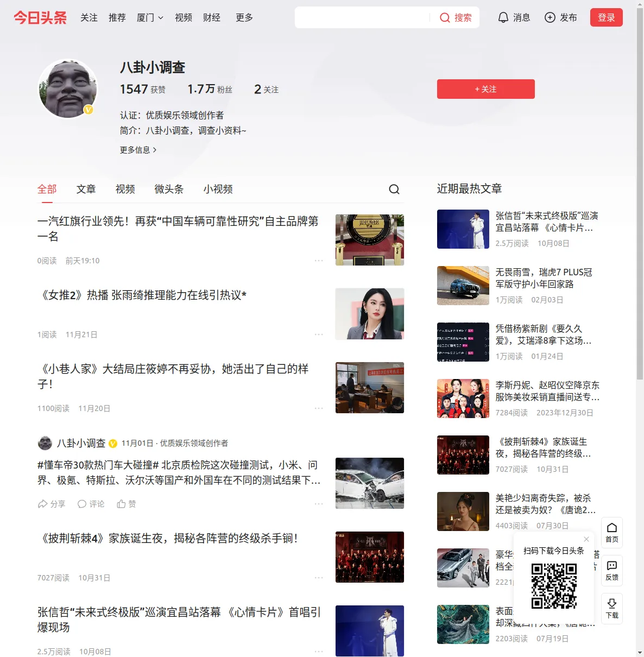Screen dimensions: 644x657
Task: Click small avatar in 懂车帝 post header
Action: click(45, 443)
